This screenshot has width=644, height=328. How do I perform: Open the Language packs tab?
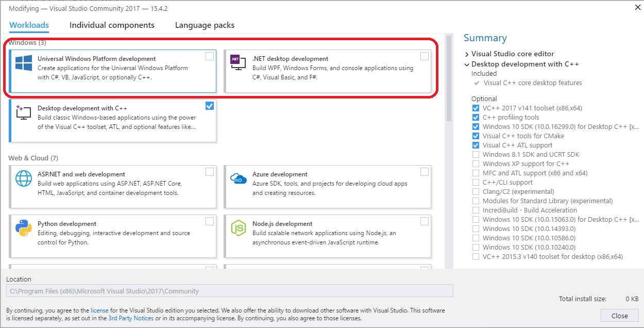(205, 25)
